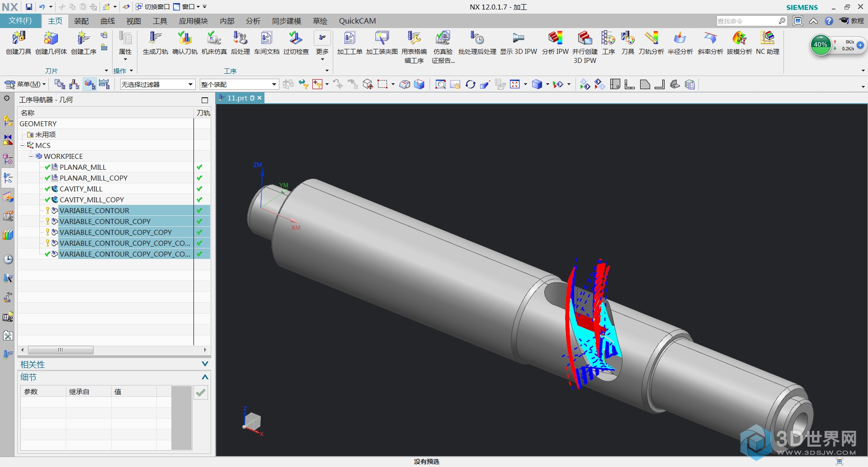Open the help question-mark icon
The image size is (868, 467).
[x=829, y=21]
